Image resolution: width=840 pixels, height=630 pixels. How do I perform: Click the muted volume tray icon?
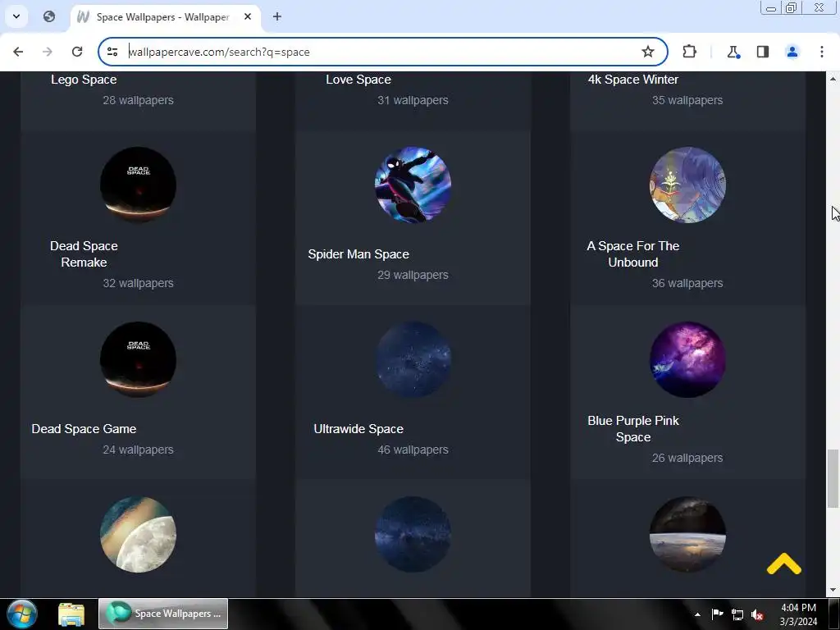click(757, 615)
